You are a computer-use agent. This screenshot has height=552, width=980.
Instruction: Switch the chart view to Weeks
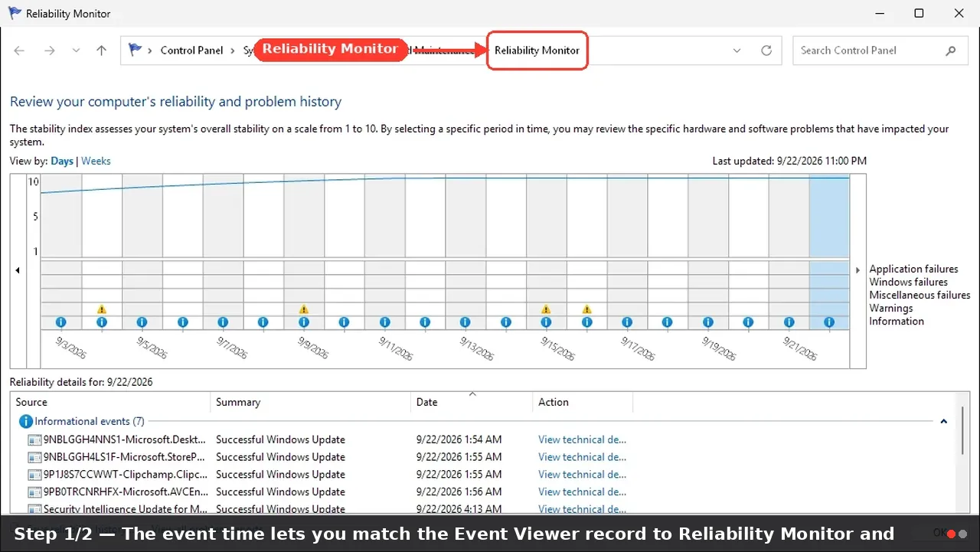(96, 161)
